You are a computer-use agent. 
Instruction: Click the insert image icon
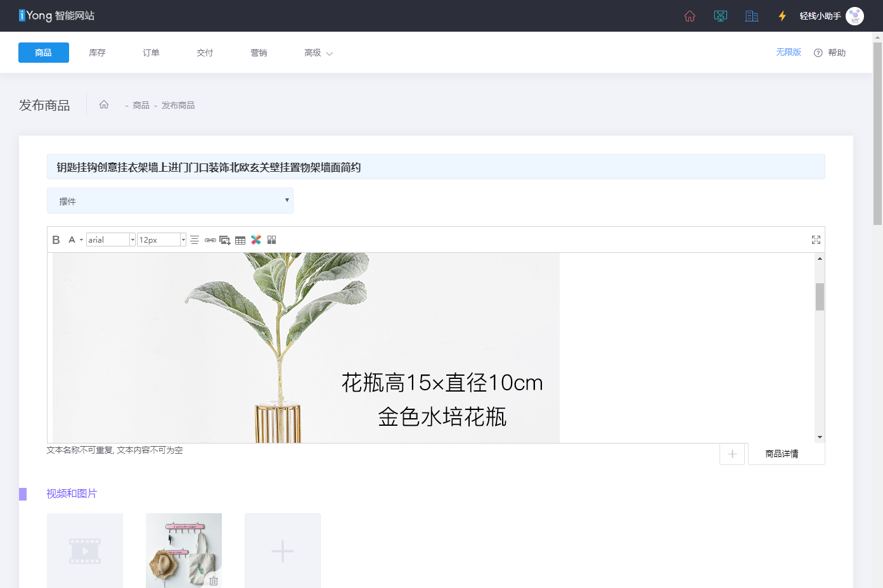[x=225, y=240]
